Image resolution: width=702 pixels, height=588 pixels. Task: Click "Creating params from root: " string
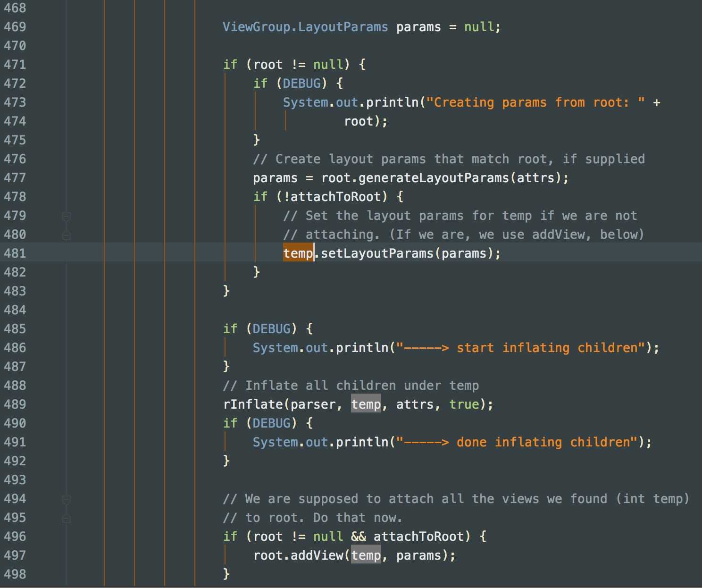click(535, 102)
